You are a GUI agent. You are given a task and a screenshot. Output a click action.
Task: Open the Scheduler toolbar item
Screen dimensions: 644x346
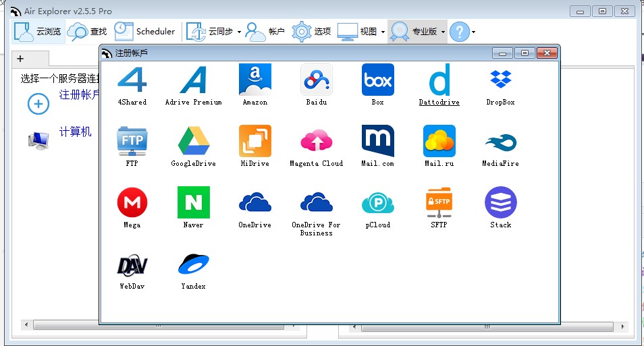click(144, 31)
